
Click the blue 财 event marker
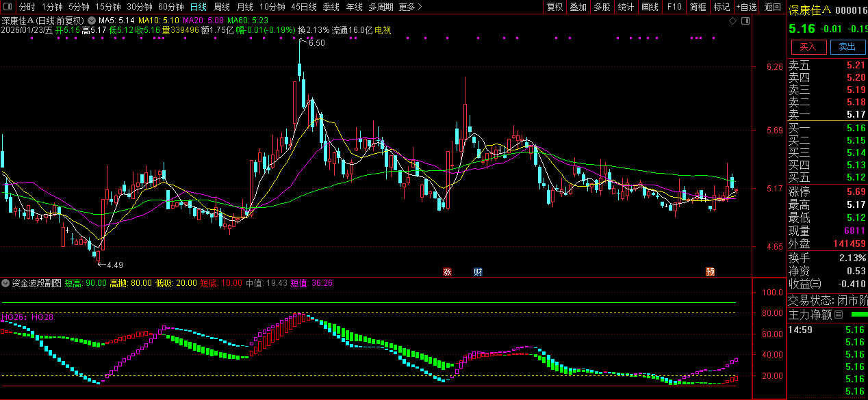tap(478, 272)
